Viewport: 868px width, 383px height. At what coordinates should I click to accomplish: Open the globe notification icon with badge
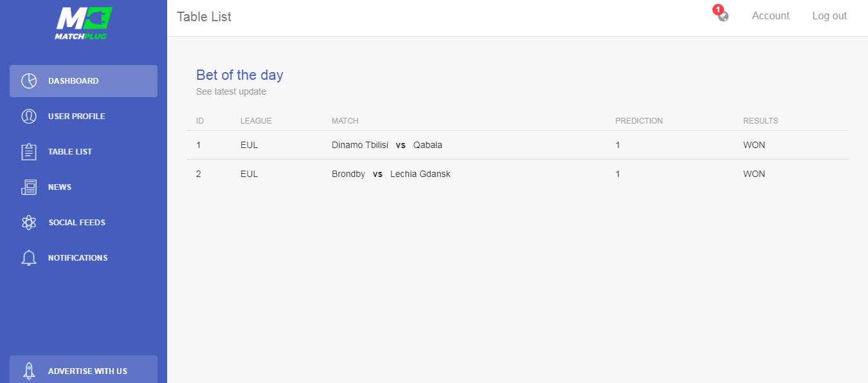[722, 14]
